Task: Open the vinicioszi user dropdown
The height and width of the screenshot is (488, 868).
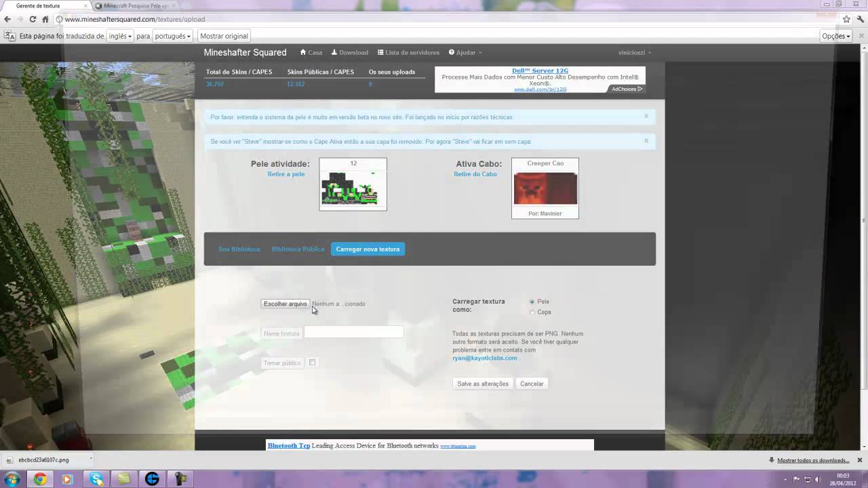Action: click(x=635, y=52)
